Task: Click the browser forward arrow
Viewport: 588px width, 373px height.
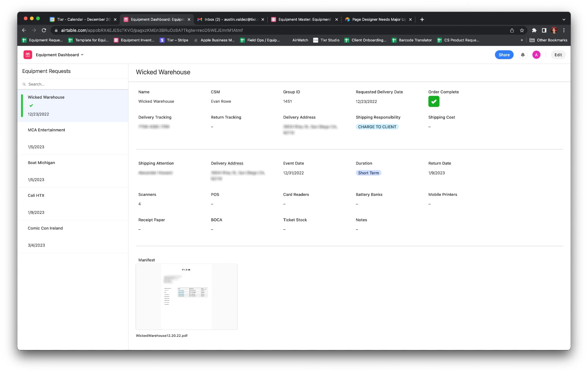Action: (x=34, y=30)
